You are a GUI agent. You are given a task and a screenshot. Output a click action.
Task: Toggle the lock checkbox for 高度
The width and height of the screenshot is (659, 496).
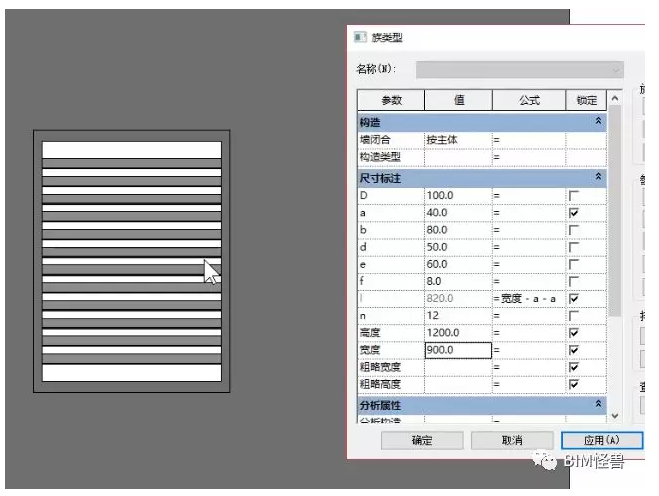pos(573,332)
